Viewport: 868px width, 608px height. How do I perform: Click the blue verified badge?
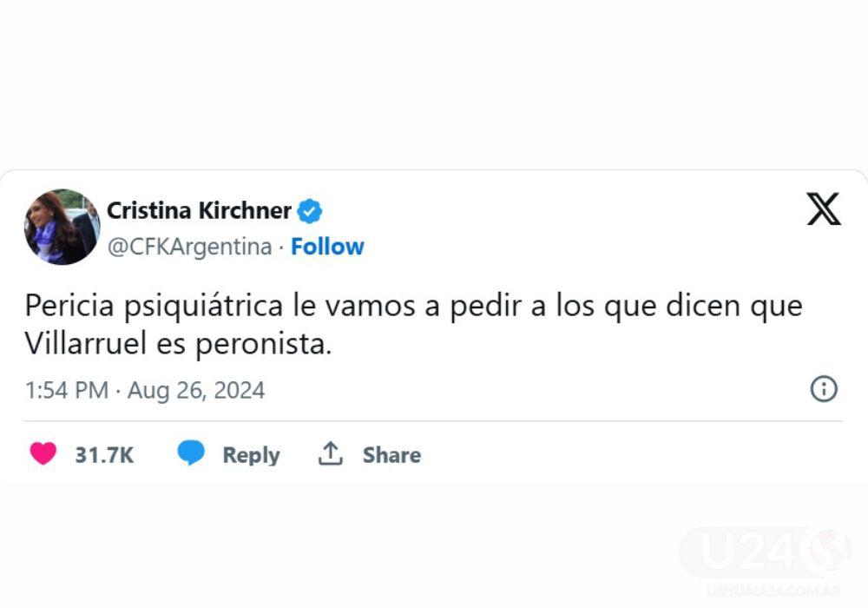[311, 210]
